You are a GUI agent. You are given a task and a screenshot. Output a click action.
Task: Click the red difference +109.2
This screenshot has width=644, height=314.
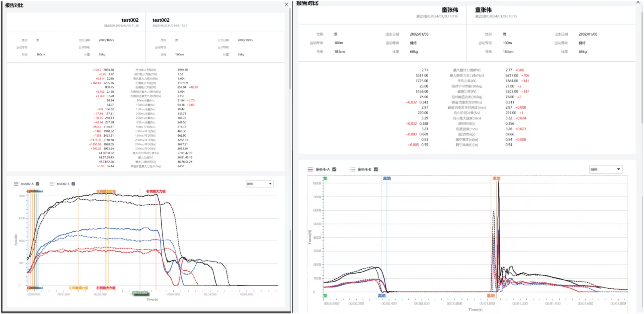tap(97, 70)
